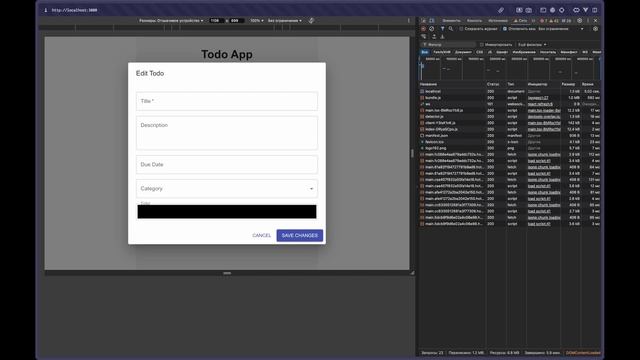The width and height of the screenshot is (640, 360).
Task: Select the All request type filter
Action: (x=425, y=52)
